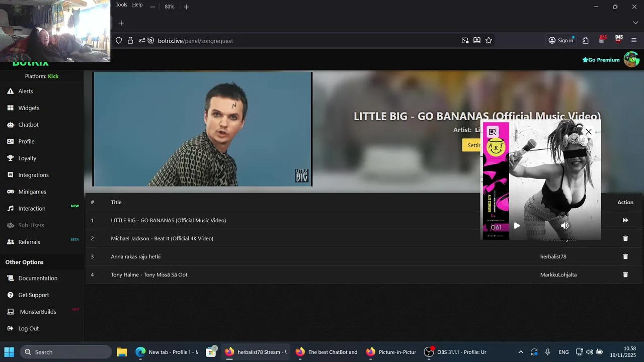Open the ENG language selector

point(564,352)
